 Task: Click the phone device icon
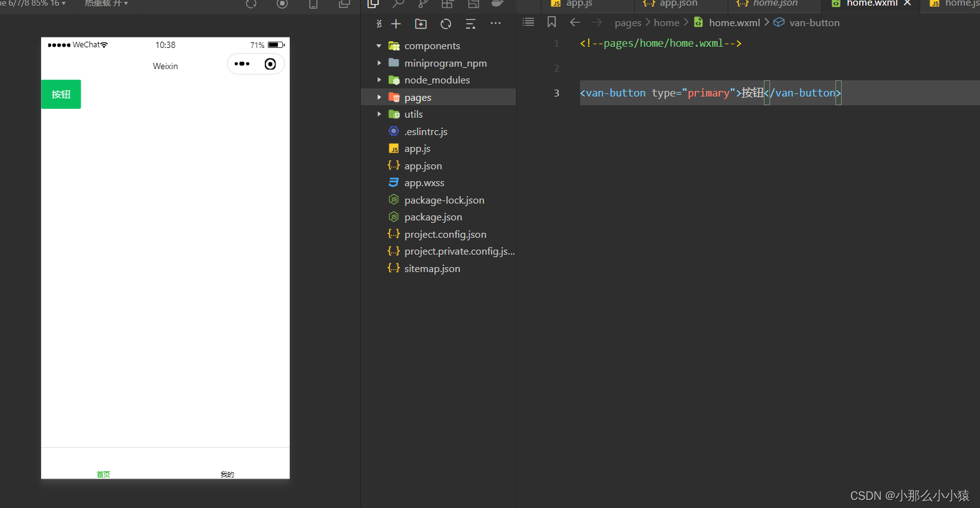[x=313, y=4]
